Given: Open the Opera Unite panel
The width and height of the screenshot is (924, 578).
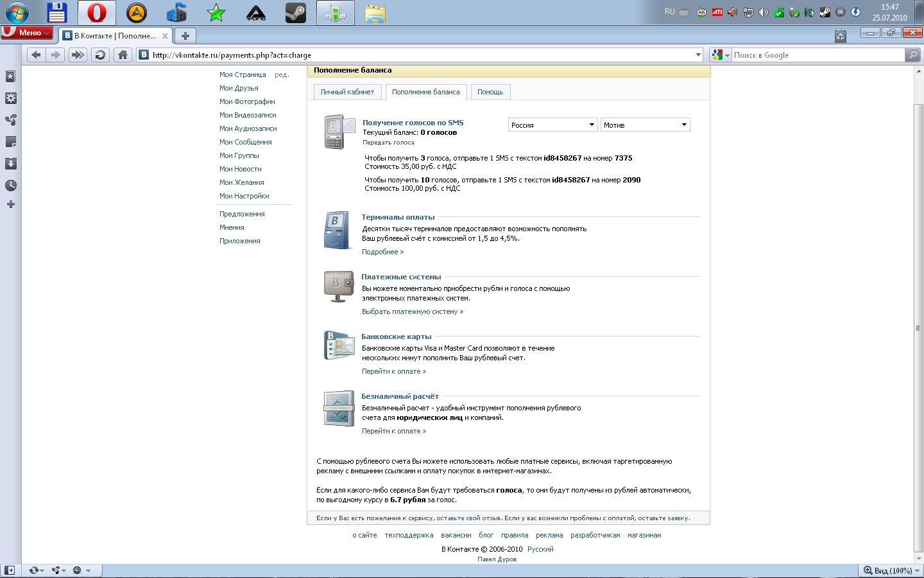Looking at the screenshot, I should tap(10, 120).
